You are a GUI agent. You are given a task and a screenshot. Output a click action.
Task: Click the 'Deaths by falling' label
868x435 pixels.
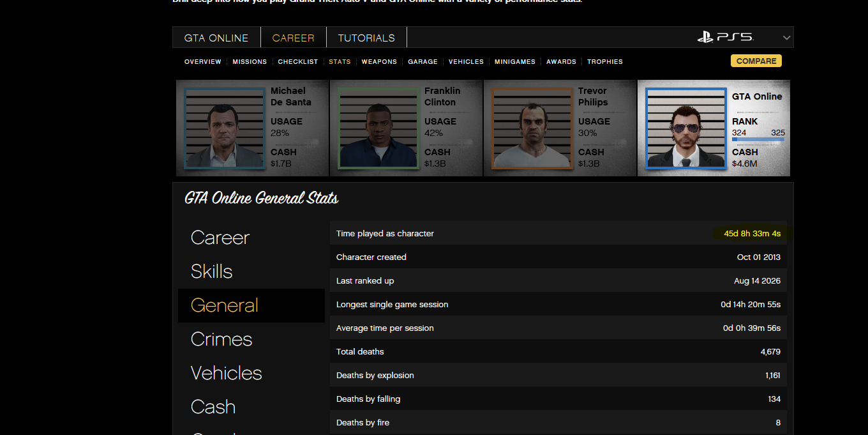tap(368, 399)
